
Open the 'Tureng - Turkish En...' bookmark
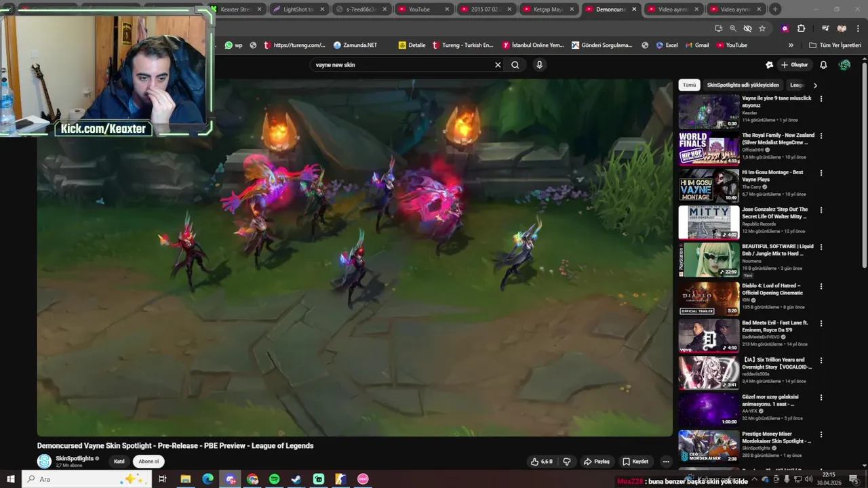click(x=462, y=45)
